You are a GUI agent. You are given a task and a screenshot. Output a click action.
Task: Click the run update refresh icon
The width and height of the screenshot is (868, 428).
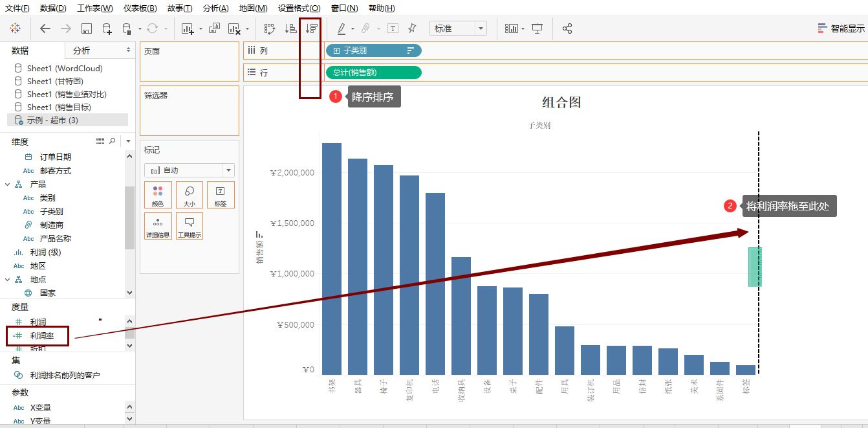(x=152, y=28)
